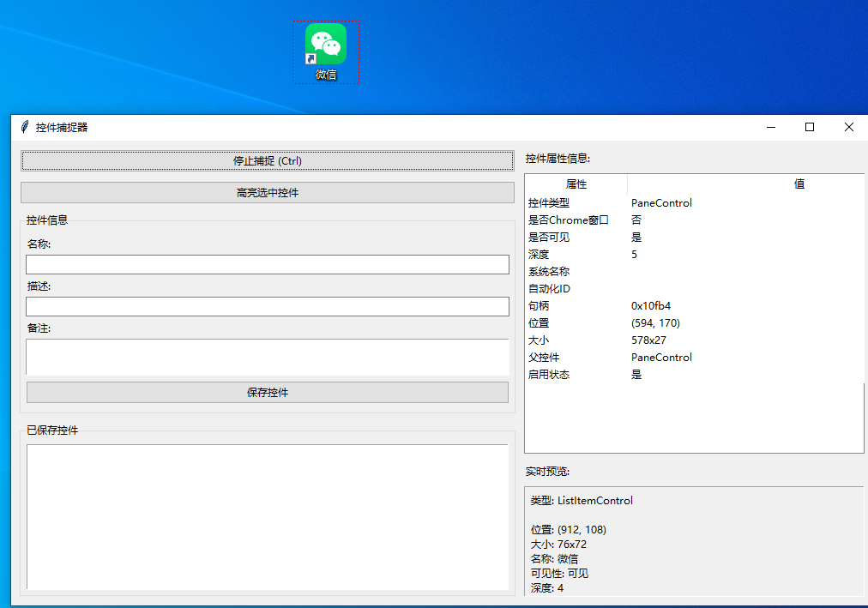Screen dimensions: 868x608
Task: Click the empty 已保存控件 list box
Action: click(x=268, y=517)
